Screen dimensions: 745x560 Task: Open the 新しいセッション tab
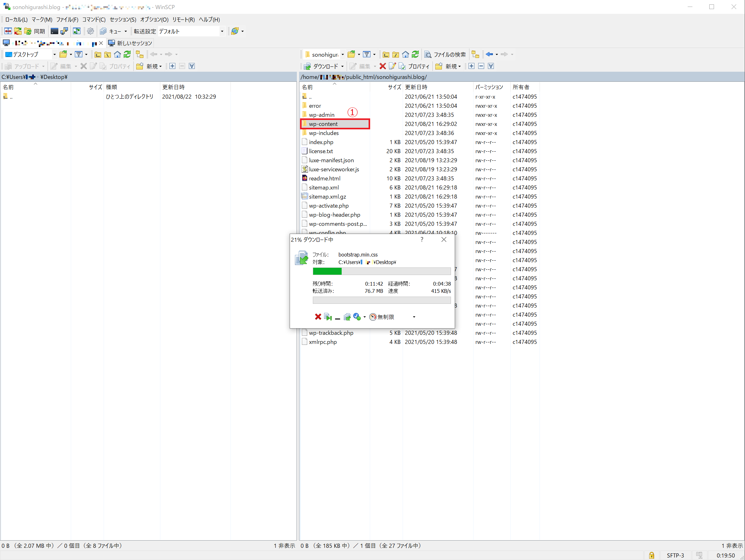[x=130, y=43]
